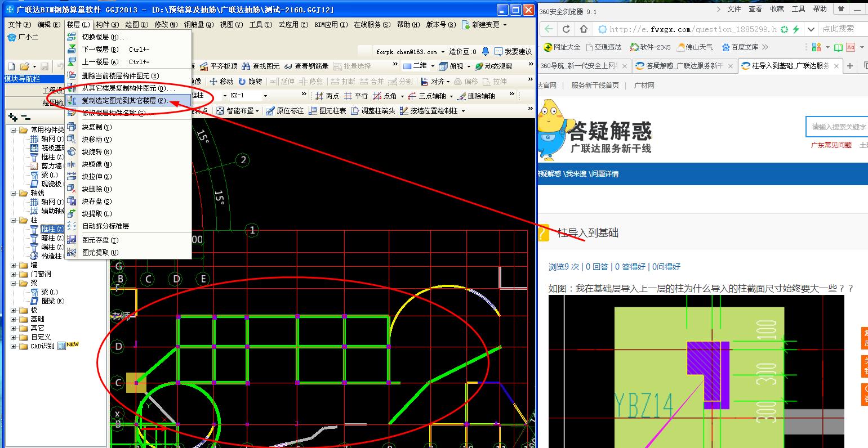This screenshot has height=448, width=868.
Task: Click 服务新干线首页 link on webpage
Action: pos(595,86)
